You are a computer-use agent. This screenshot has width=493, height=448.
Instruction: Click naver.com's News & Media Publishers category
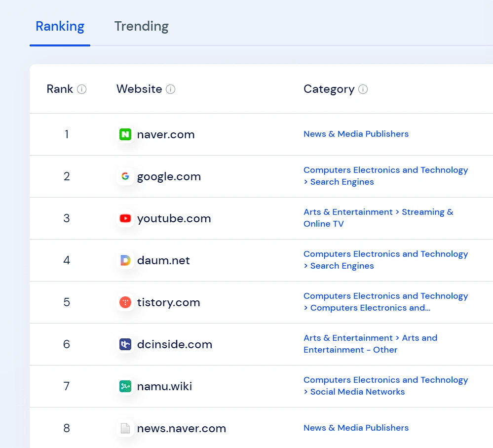click(356, 134)
